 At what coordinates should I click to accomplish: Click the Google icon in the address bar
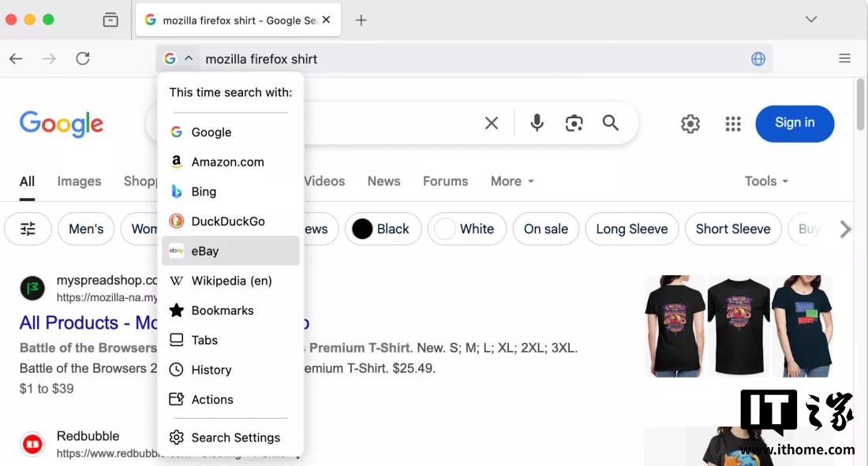click(170, 58)
